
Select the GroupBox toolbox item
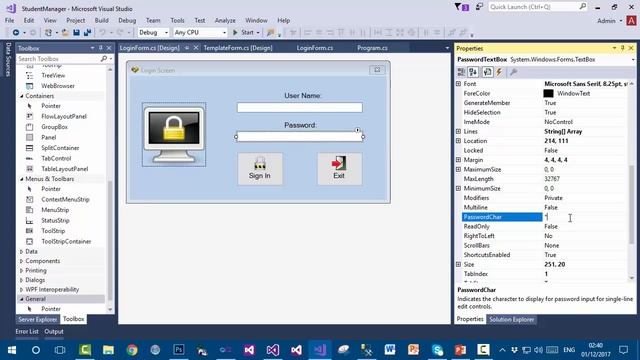tap(54, 127)
